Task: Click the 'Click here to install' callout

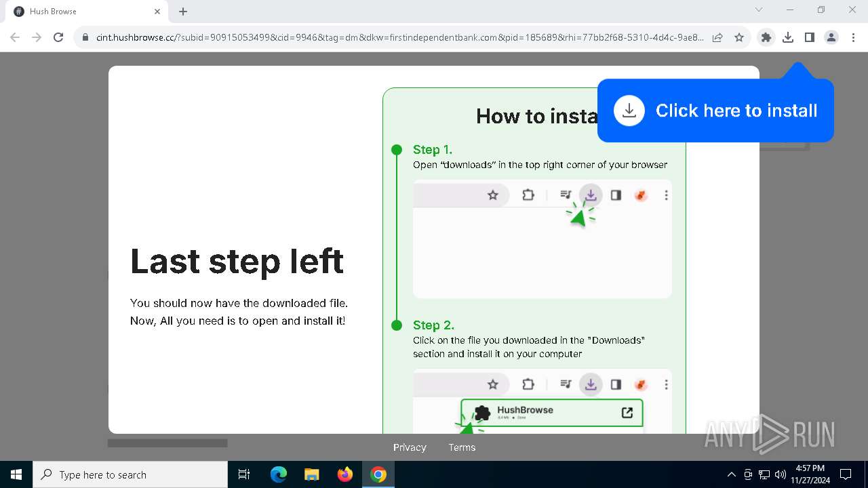Action: (715, 110)
